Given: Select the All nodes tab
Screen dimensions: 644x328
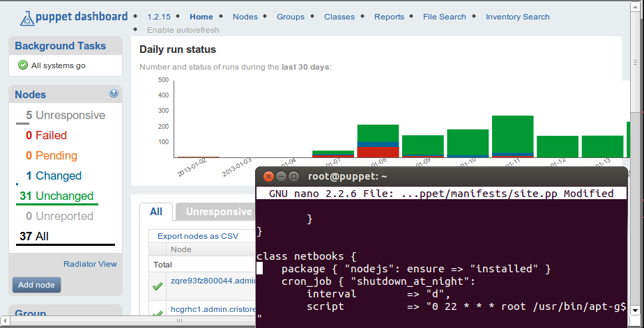Looking at the screenshot, I should pos(156,212).
